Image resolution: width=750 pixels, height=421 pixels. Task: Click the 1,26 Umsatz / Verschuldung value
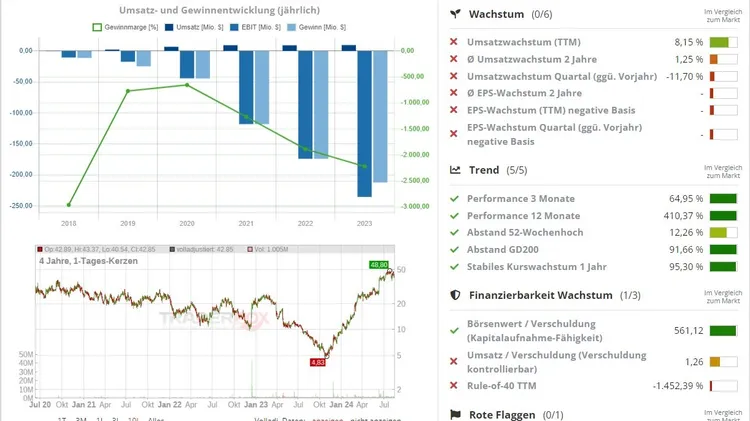[x=694, y=362]
